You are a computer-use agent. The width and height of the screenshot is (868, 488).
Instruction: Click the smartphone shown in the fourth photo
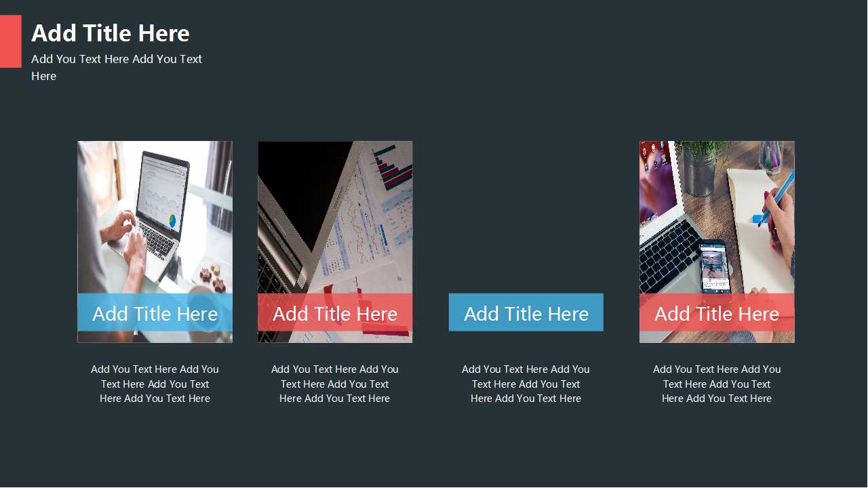click(x=715, y=266)
